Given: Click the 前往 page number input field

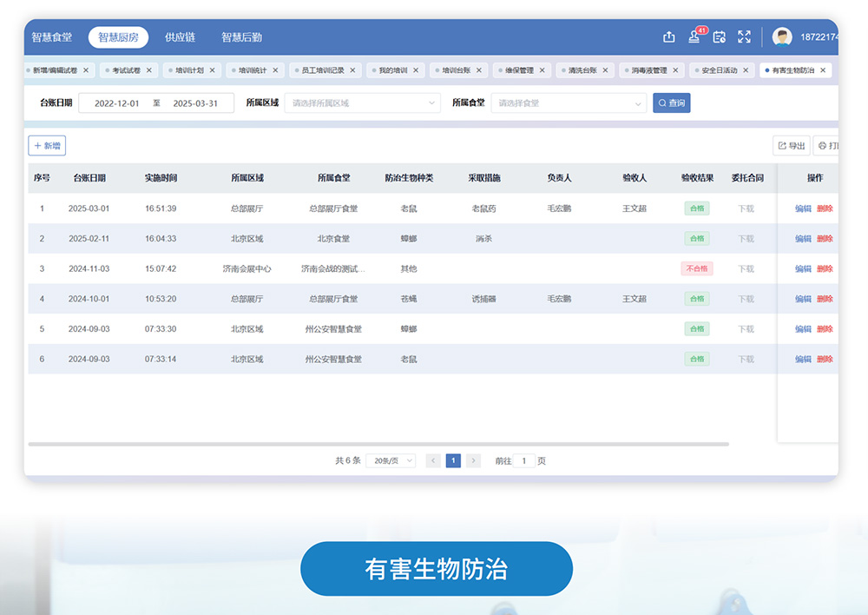Looking at the screenshot, I should pos(525,460).
